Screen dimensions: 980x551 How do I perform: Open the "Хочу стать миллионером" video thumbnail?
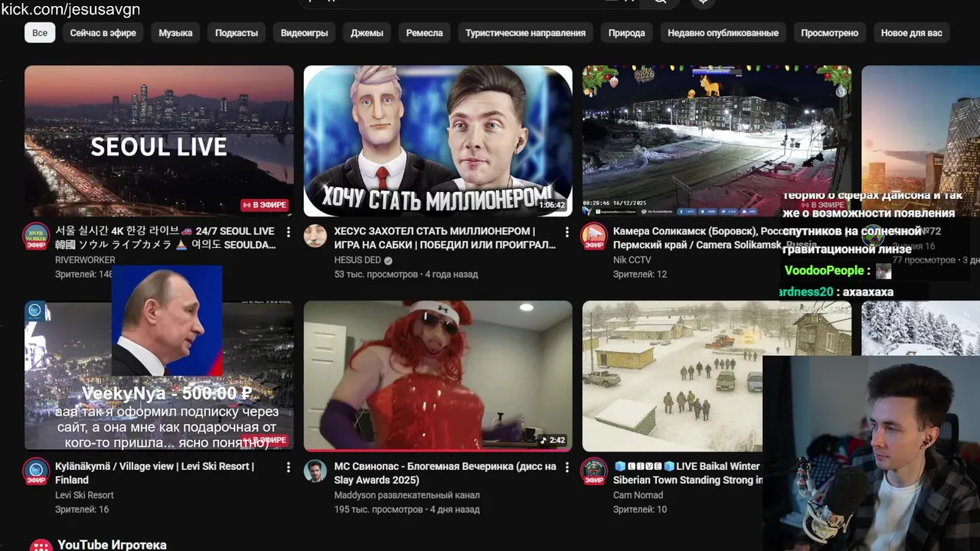pyautogui.click(x=438, y=141)
